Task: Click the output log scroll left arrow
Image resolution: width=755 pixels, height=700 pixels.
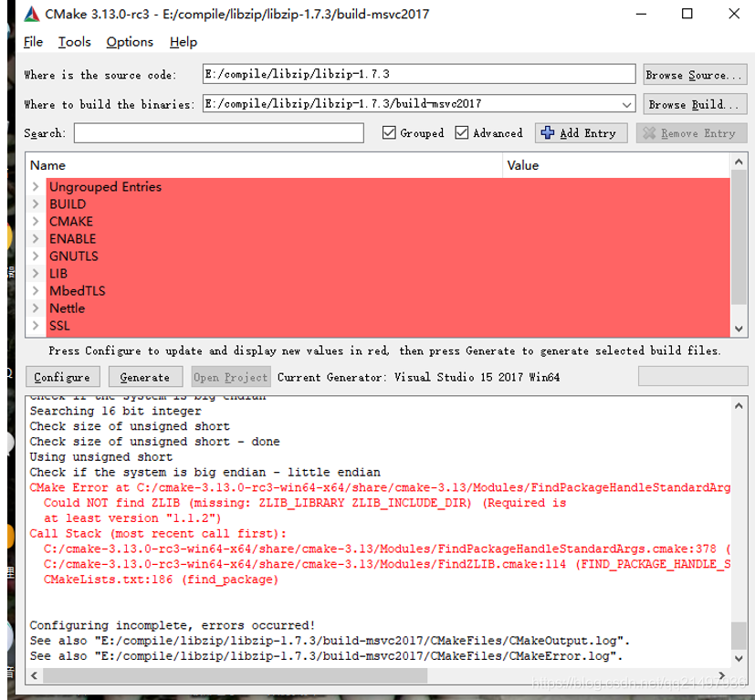Action: click(34, 675)
